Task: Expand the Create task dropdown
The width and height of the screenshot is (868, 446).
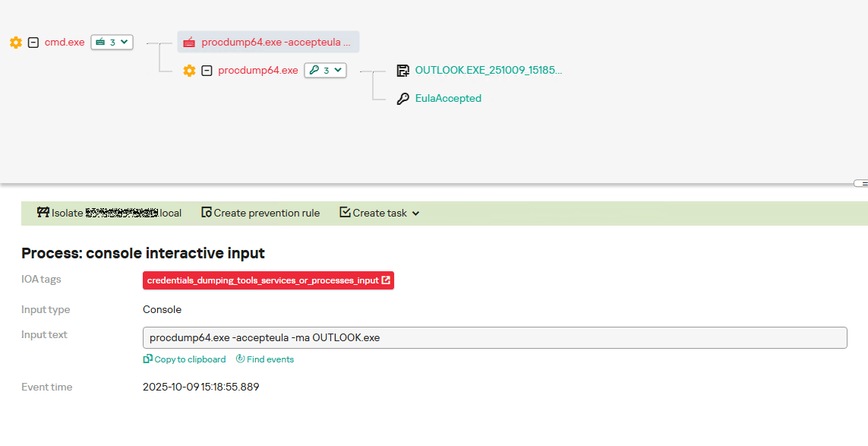Action: pos(415,214)
